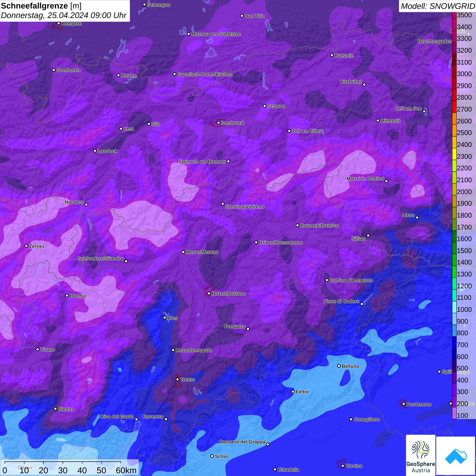
Task: Click the Pieve di Cadore label
Action: pos(341,301)
